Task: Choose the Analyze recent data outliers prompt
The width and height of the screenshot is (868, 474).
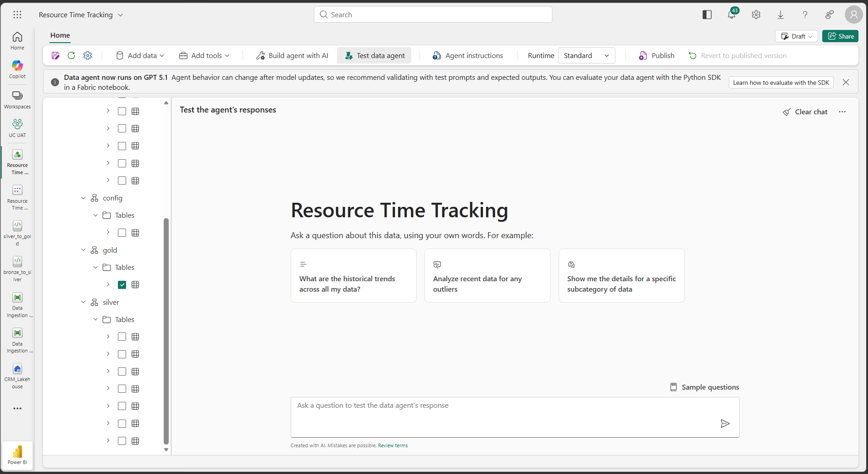Action: tap(488, 275)
